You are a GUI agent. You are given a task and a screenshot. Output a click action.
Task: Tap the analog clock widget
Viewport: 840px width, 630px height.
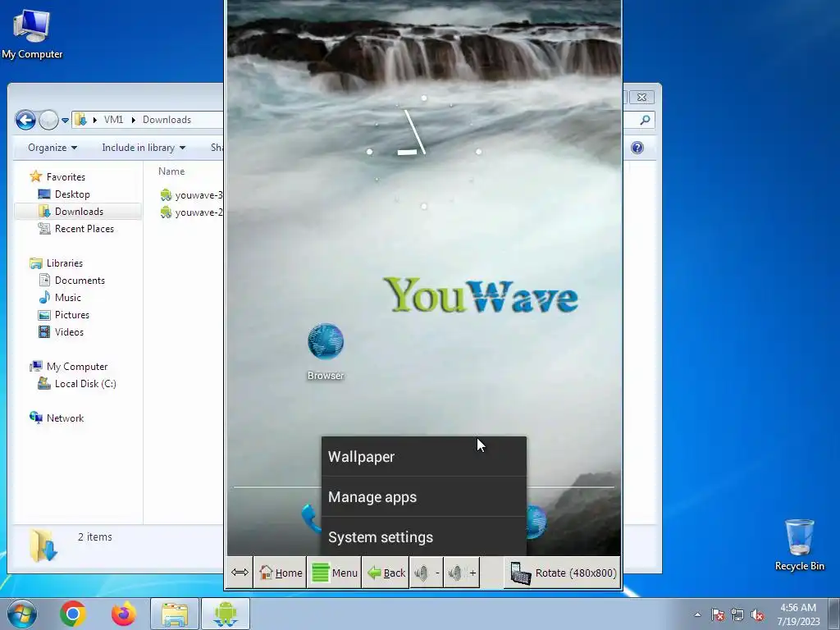coord(424,152)
